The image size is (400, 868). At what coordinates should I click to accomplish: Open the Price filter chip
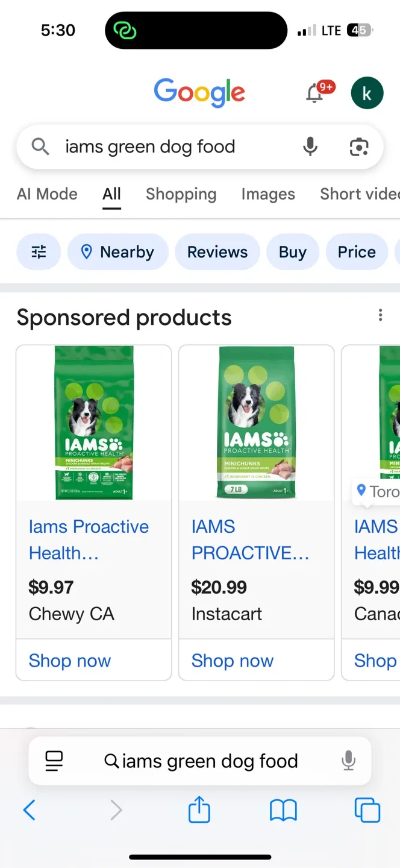(x=357, y=251)
